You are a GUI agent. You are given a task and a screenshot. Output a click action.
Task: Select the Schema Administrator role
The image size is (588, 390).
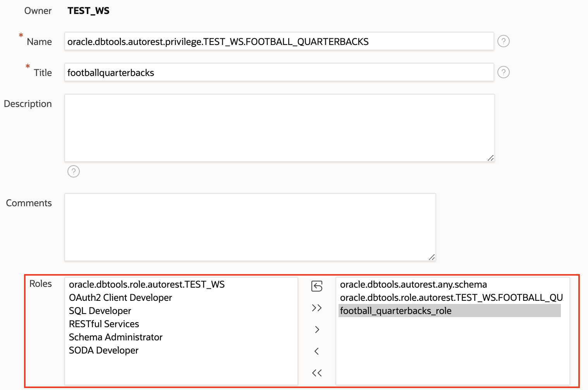coord(115,337)
